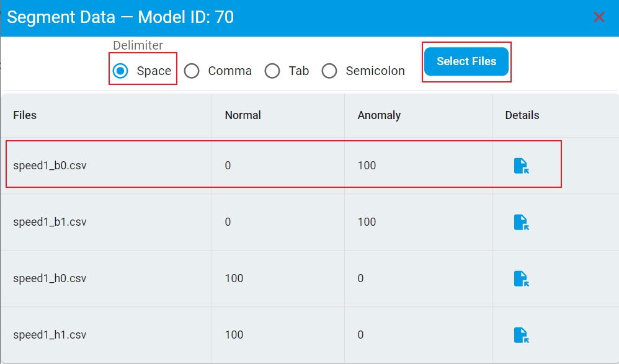Pick the Semicolon delimiter radio button

click(329, 71)
